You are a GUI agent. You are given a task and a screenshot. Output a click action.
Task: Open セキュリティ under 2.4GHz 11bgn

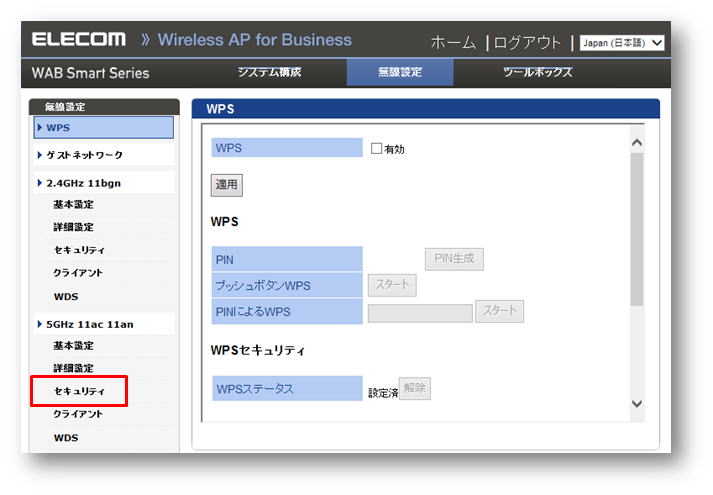tap(79, 250)
